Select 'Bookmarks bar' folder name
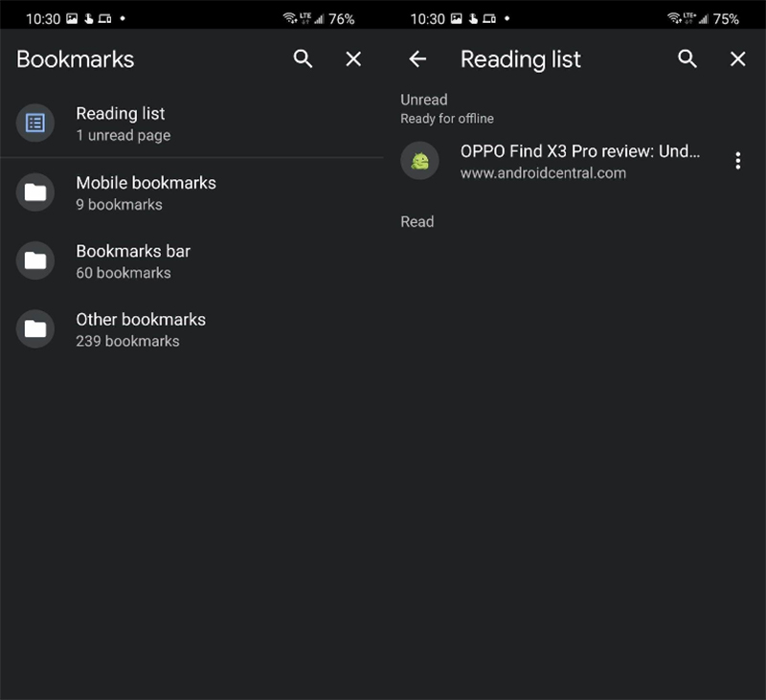 click(x=133, y=251)
